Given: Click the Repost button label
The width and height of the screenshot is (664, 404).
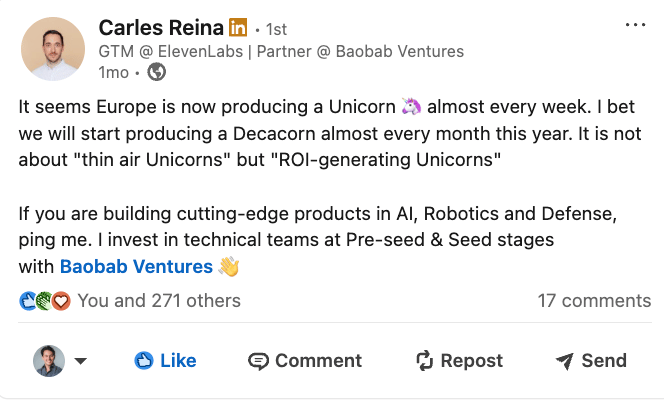Looking at the screenshot, I should pyautogui.click(x=471, y=361).
